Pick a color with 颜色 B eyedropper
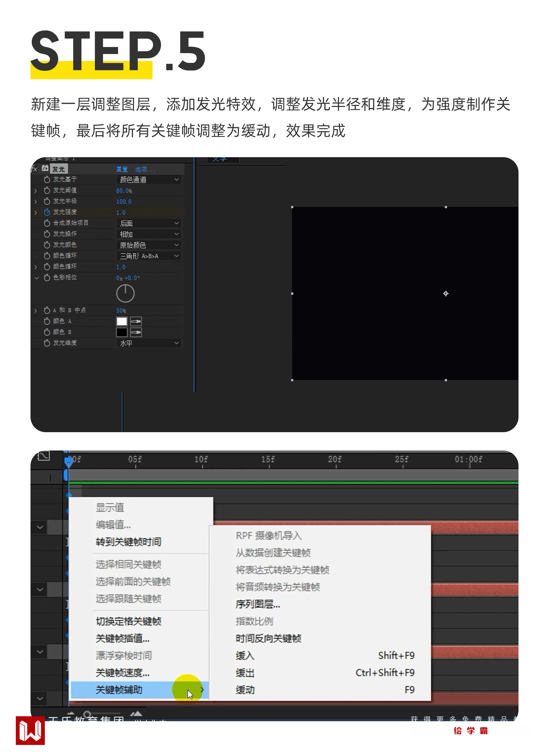The image size is (549, 756). (x=136, y=332)
